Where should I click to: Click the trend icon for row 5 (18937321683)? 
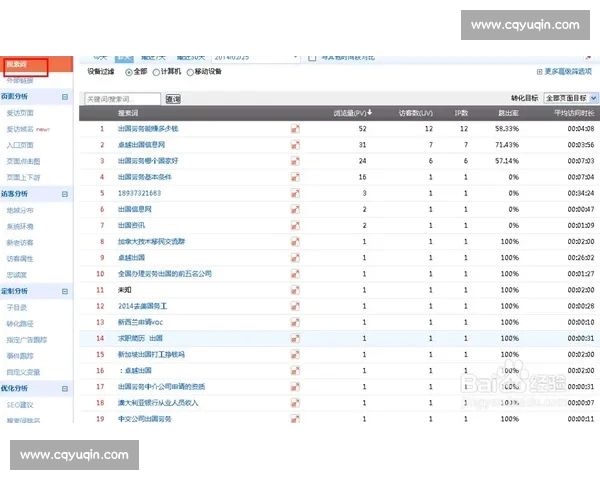pyautogui.click(x=295, y=193)
